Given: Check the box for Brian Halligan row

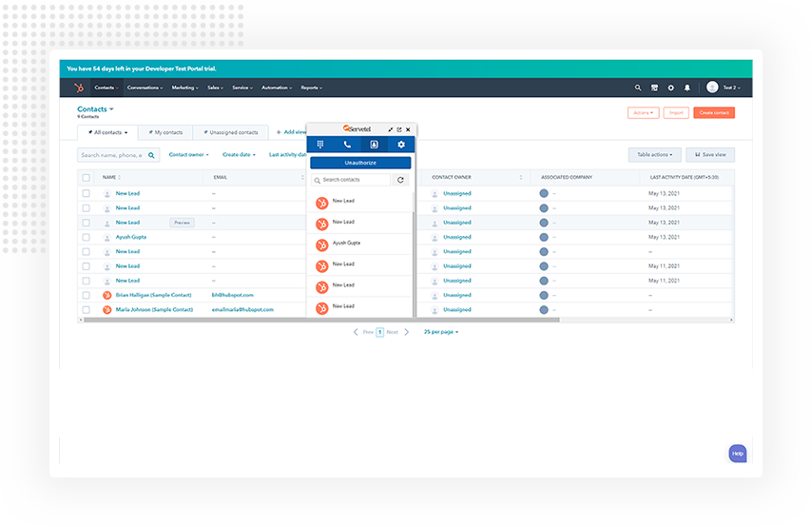Looking at the screenshot, I should point(86,296).
